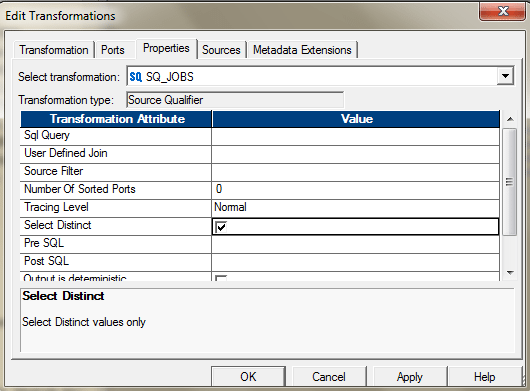Screen dimensions: 530x391
Task: Click the Post SQL value cell
Action: point(356,262)
